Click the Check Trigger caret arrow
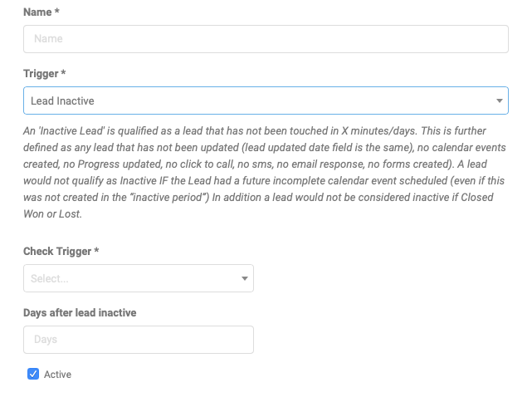532x402 pixels. click(244, 279)
